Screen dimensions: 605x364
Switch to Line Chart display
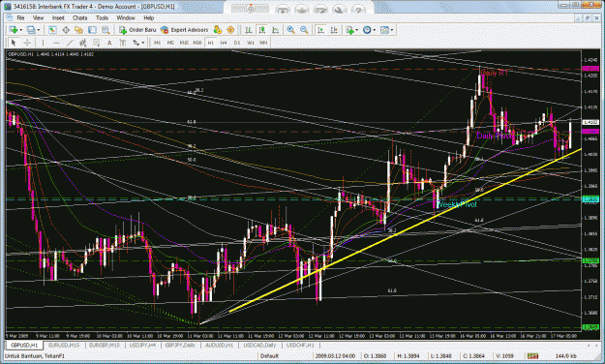(x=275, y=30)
